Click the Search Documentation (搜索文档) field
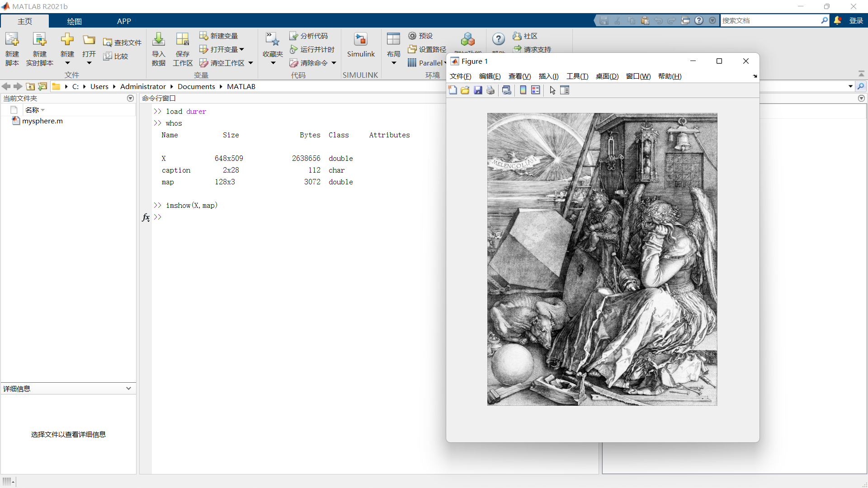 click(x=771, y=20)
